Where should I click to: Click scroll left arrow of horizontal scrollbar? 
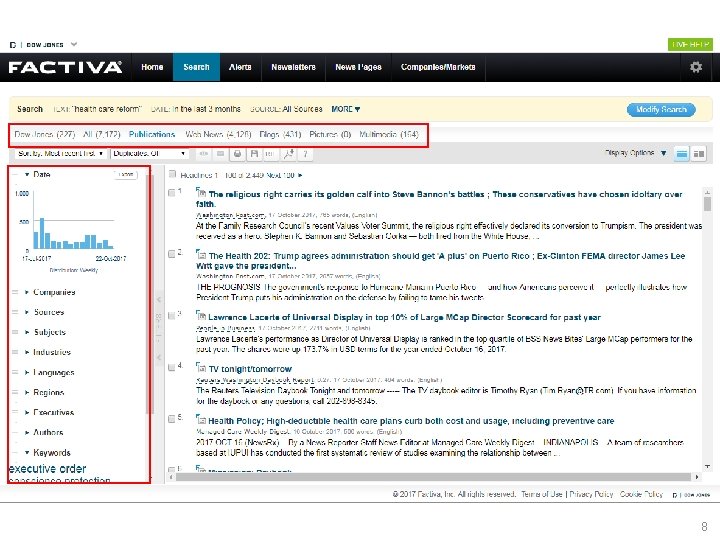(x=171, y=477)
